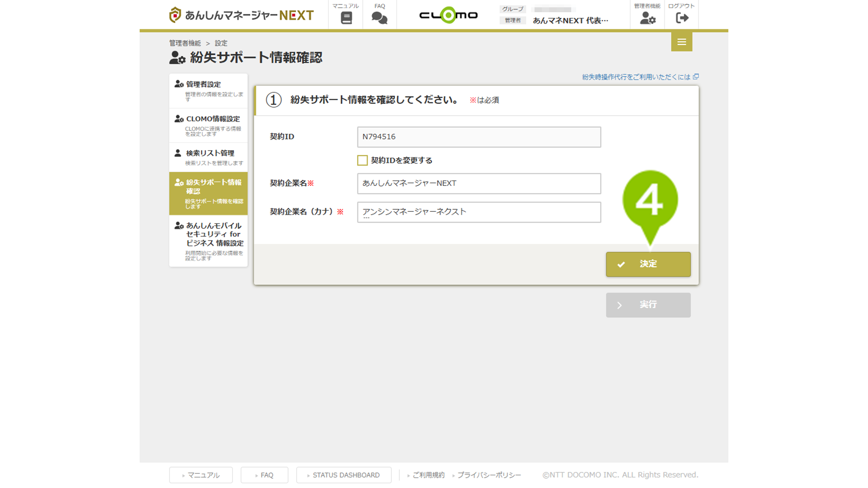Open the プライバシーポリシー footer link

(489, 475)
